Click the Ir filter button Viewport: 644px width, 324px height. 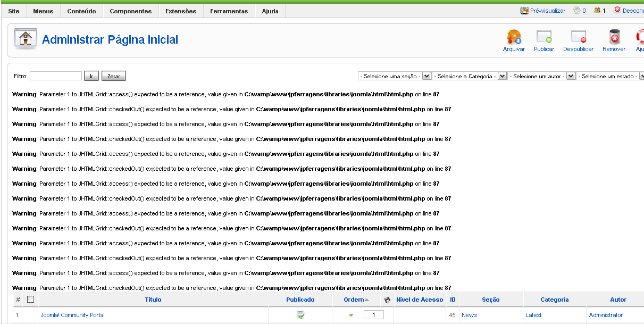point(91,76)
